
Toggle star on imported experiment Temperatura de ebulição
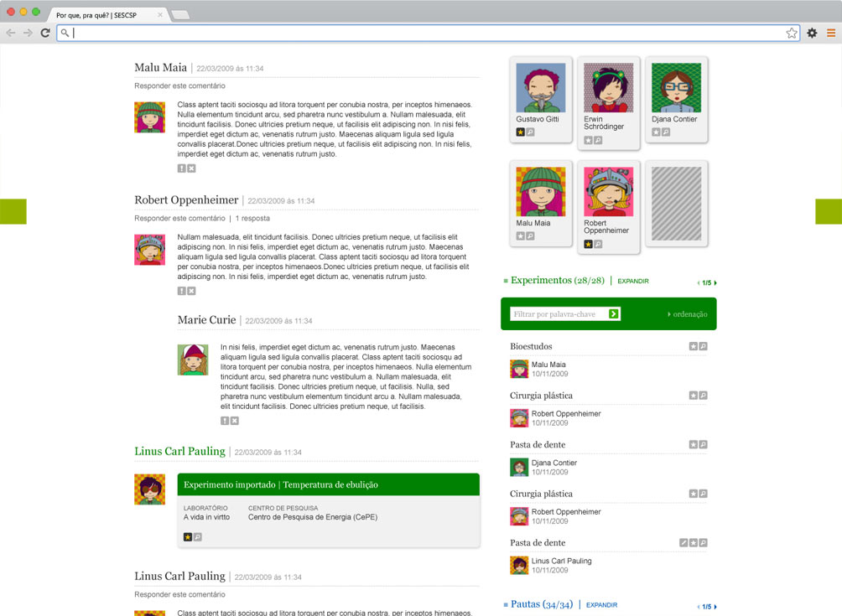click(x=189, y=536)
